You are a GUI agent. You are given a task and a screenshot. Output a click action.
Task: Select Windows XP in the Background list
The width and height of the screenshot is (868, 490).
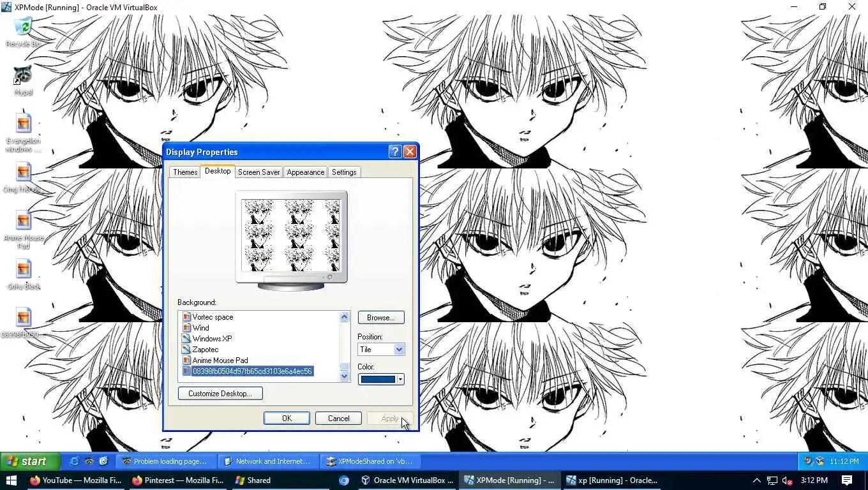(212, 339)
